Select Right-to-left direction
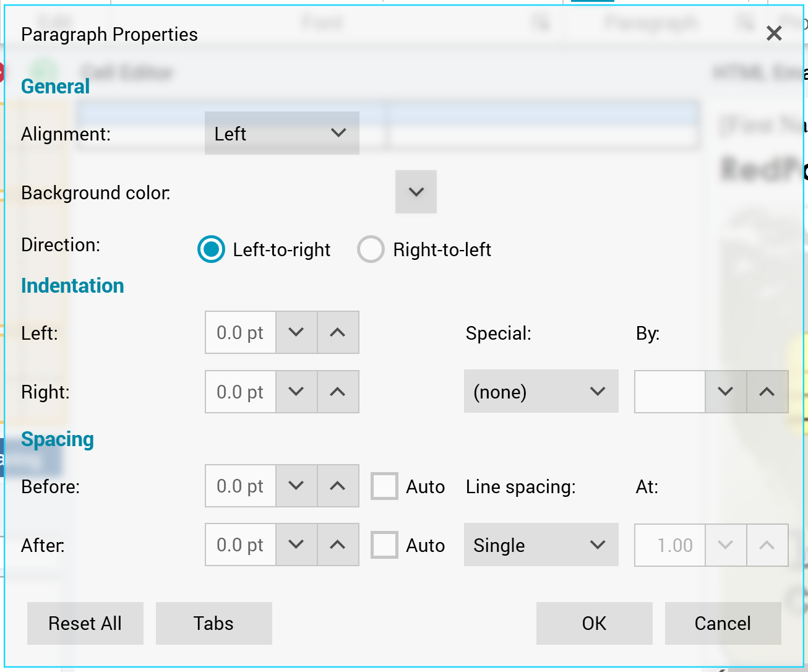The height and width of the screenshot is (672, 808). (371, 249)
